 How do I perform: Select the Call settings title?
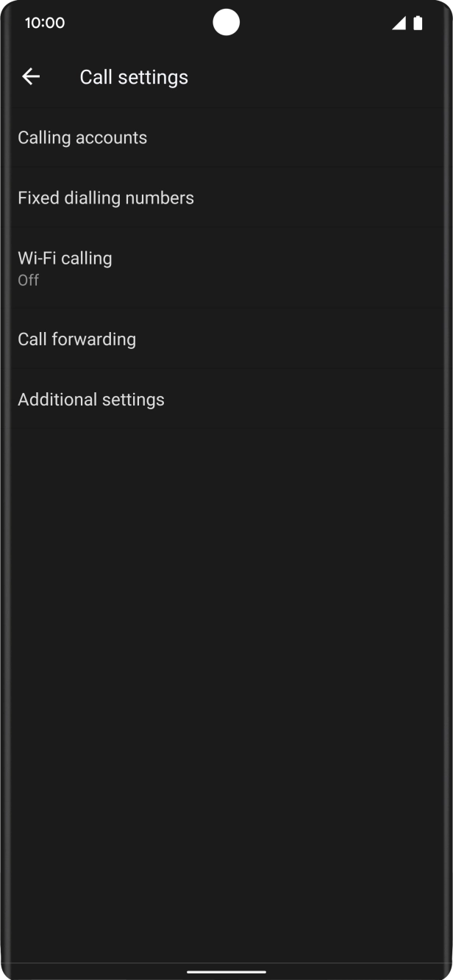pyautogui.click(x=134, y=76)
